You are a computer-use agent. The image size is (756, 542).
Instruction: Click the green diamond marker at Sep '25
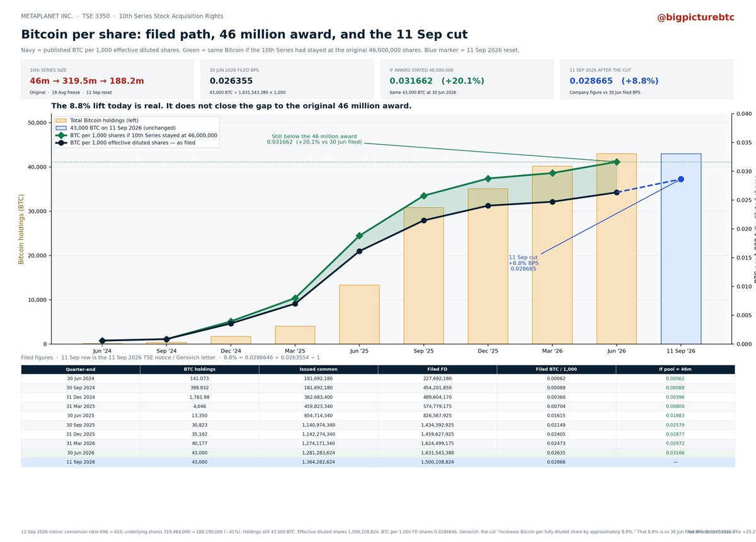click(423, 196)
